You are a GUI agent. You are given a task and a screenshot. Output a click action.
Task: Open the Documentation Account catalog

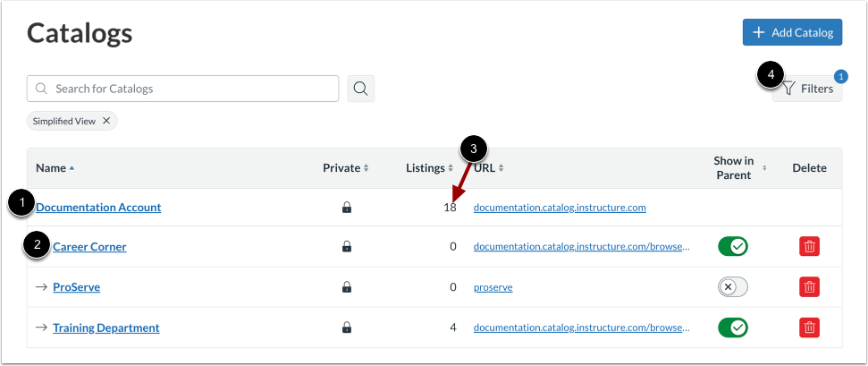(98, 208)
